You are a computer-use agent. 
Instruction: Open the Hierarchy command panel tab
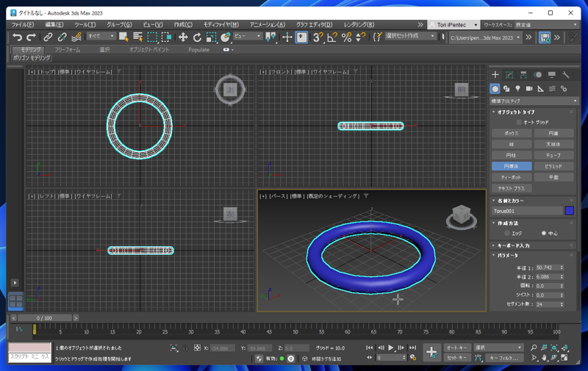pos(523,75)
